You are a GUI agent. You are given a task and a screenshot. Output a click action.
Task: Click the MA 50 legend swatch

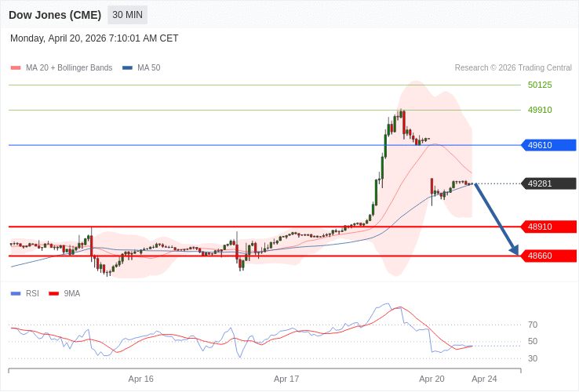click(127, 68)
